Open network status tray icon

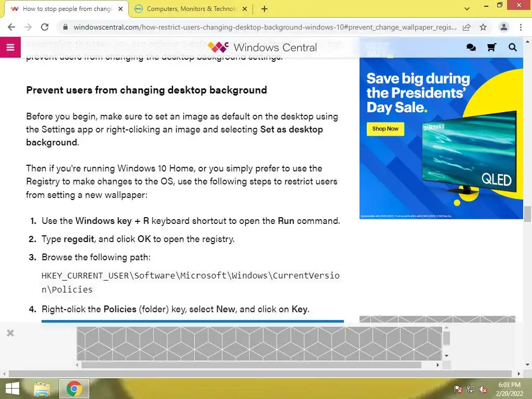click(x=471, y=389)
